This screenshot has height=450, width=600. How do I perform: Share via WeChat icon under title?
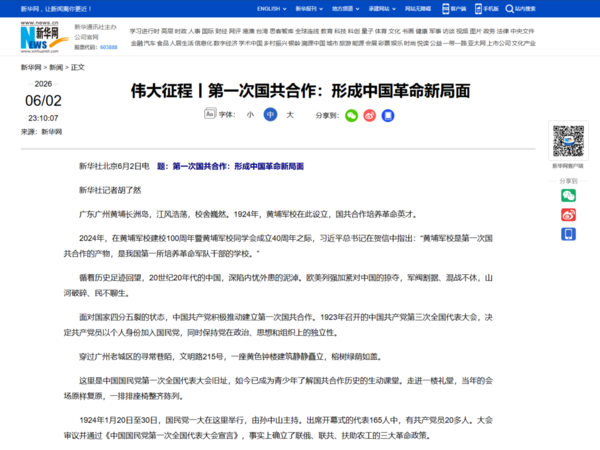point(351,116)
